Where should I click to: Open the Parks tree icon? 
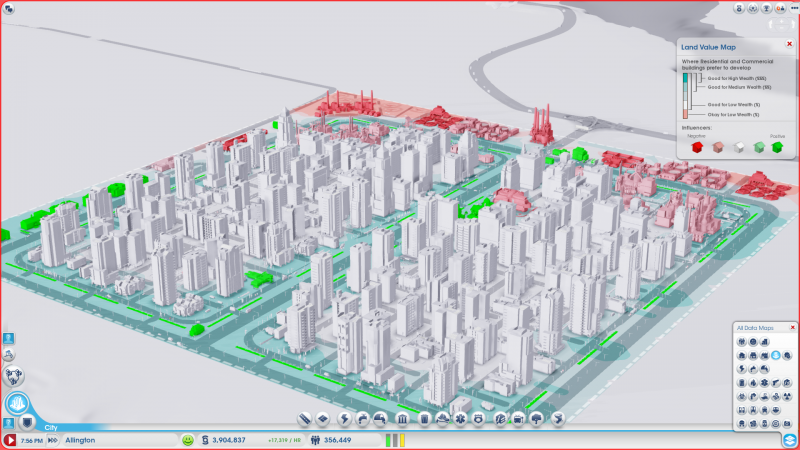click(537, 418)
